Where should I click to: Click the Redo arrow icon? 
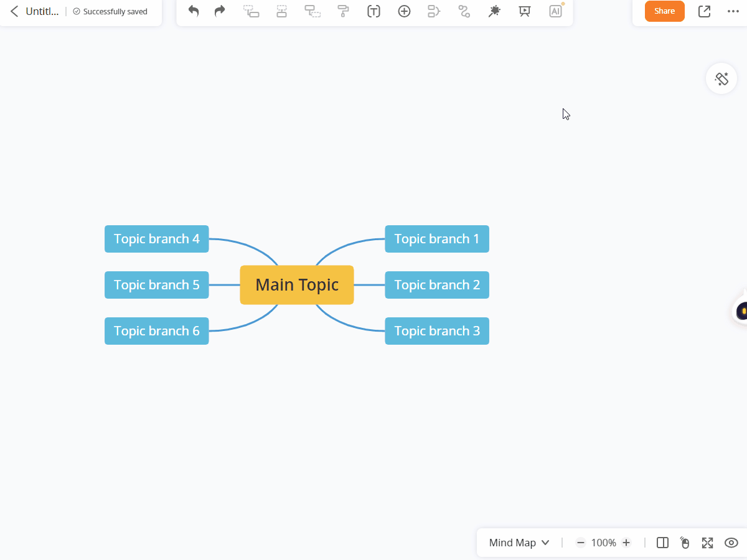(x=220, y=11)
